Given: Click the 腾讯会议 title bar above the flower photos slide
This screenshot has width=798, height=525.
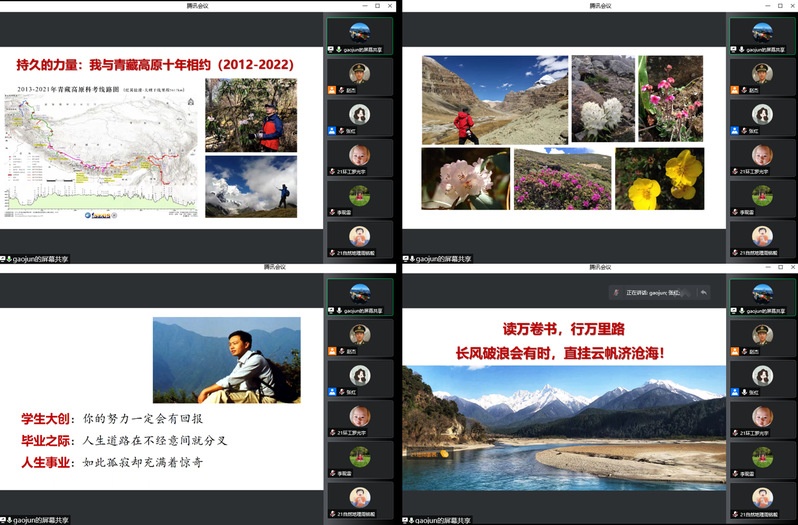Looking at the screenshot, I should tap(602, 5).
